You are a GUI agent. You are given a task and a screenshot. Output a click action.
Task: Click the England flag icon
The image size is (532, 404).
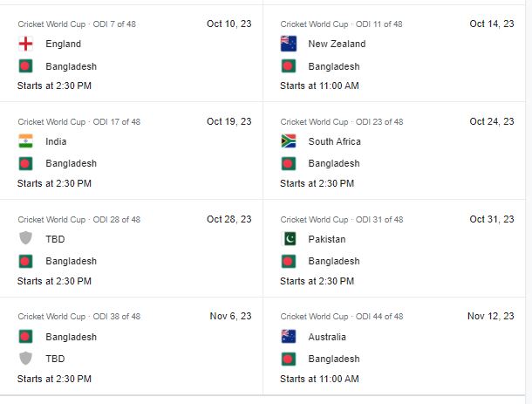pos(25,44)
